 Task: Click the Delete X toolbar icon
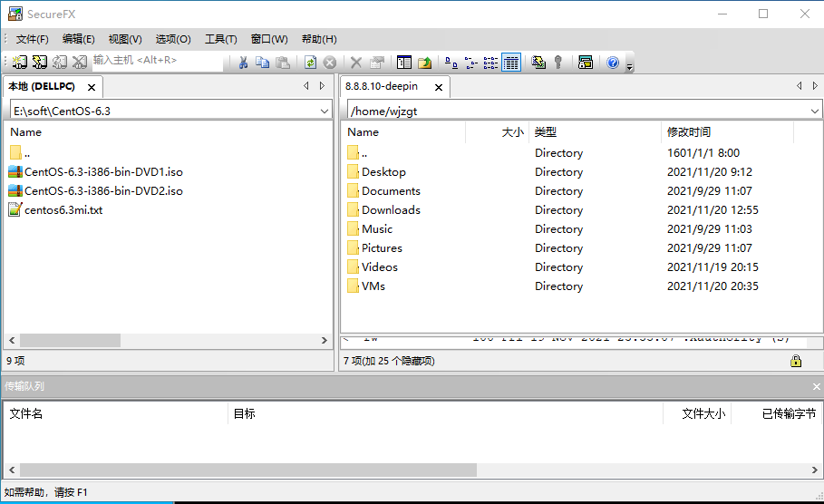(x=355, y=63)
